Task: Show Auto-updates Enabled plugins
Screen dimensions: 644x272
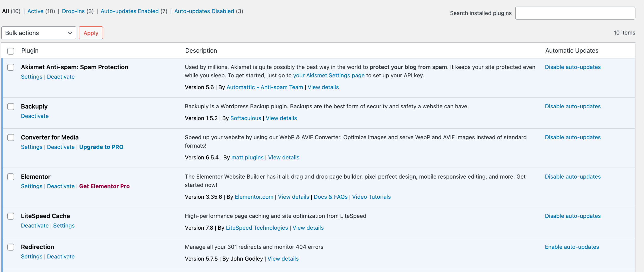Action: coord(130,11)
